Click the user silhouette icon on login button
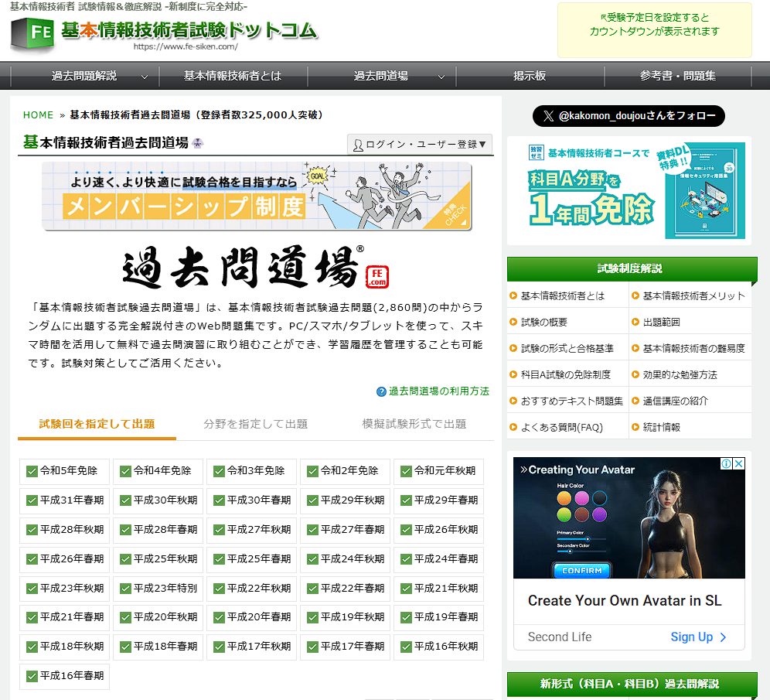 coord(358,145)
